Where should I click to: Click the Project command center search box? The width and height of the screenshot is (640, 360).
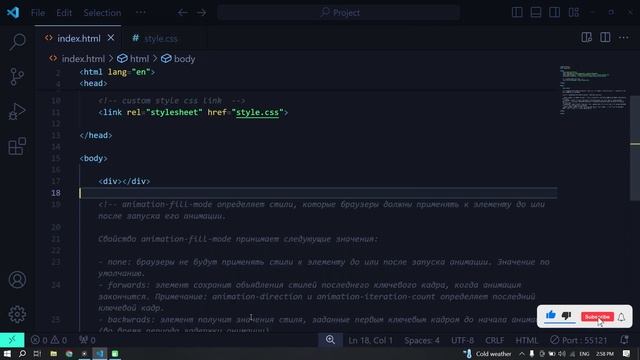click(x=339, y=13)
